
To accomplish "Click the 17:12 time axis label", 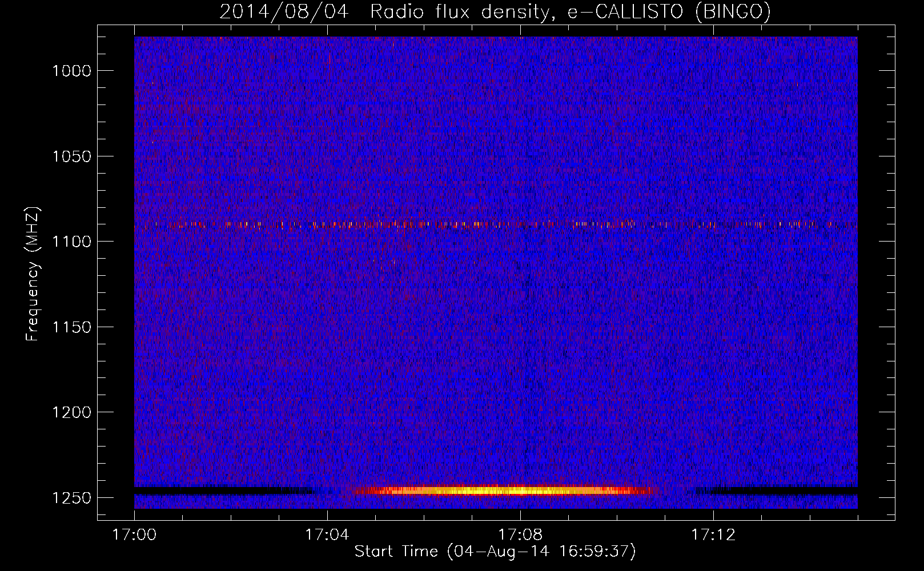I will (x=713, y=535).
